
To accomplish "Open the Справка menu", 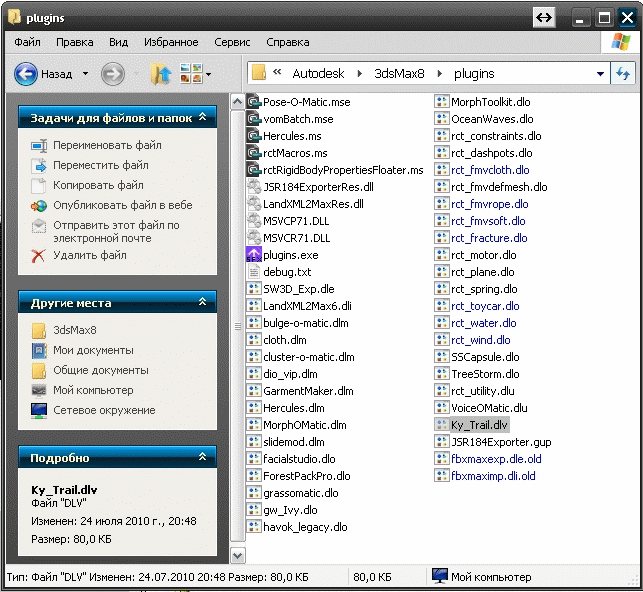I will (x=287, y=42).
